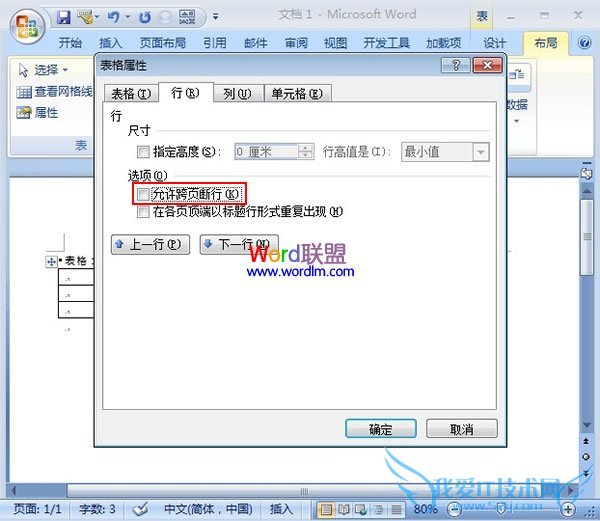Click the 上一行 button
The image size is (600, 521).
(x=150, y=244)
